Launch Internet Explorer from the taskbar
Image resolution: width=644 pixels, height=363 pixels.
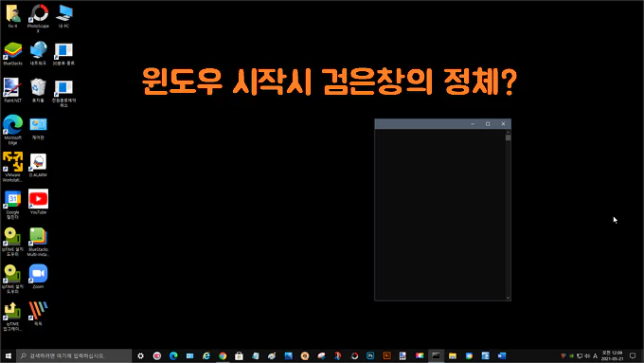click(x=206, y=355)
